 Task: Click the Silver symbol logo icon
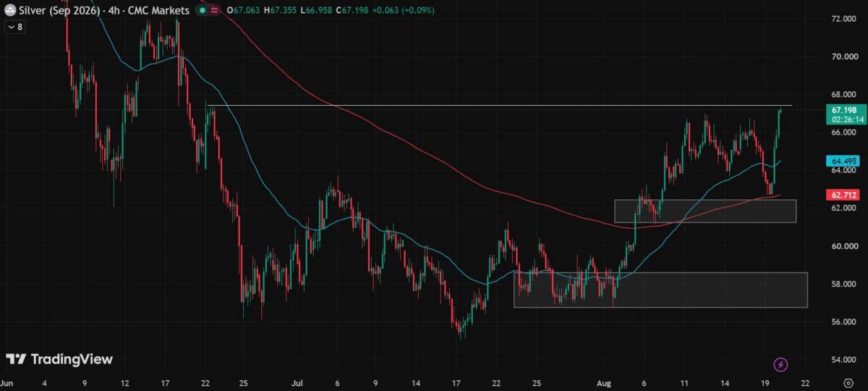tap(10, 10)
